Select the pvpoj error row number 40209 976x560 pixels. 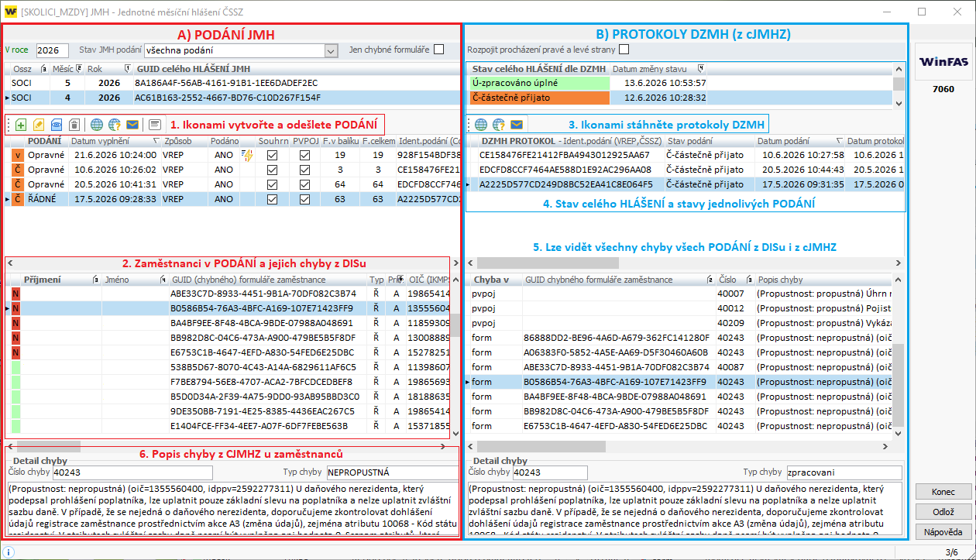(x=679, y=323)
